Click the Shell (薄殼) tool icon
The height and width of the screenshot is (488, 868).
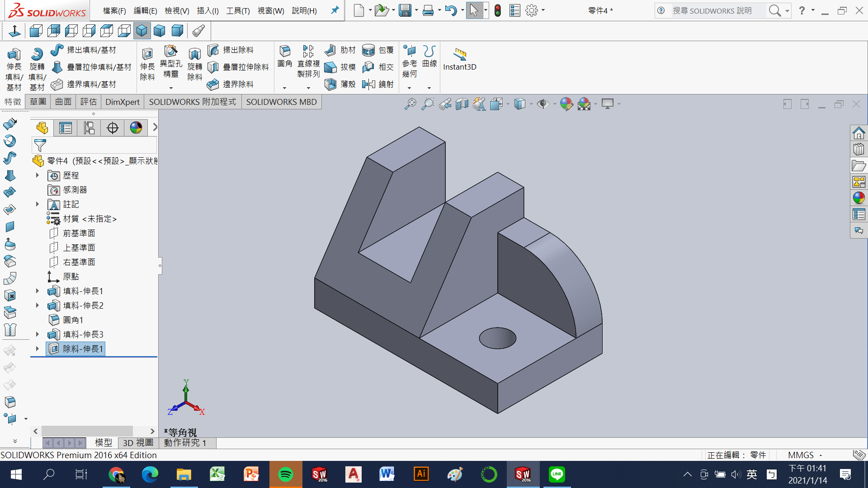[x=330, y=84]
